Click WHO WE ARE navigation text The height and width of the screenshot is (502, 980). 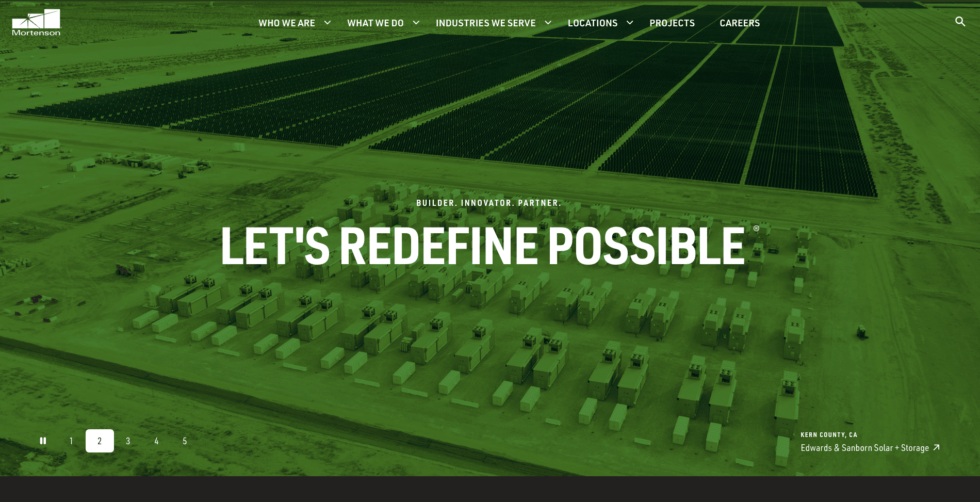[x=287, y=23]
